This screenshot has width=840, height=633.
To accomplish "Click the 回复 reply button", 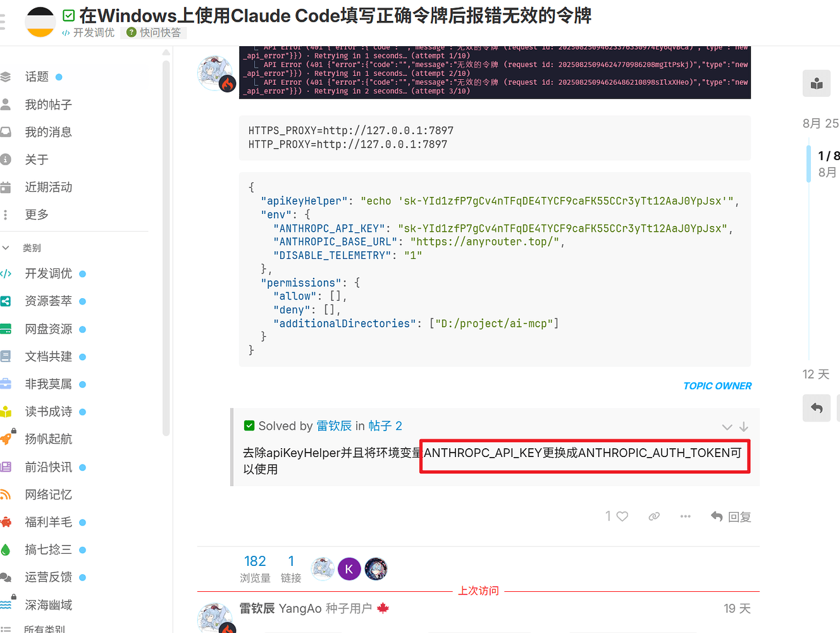I will (x=731, y=517).
